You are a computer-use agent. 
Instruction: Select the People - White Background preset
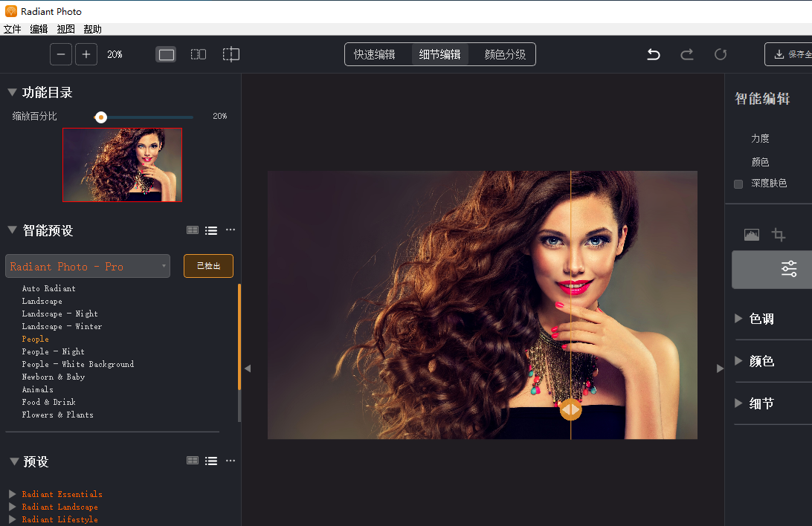tap(77, 364)
